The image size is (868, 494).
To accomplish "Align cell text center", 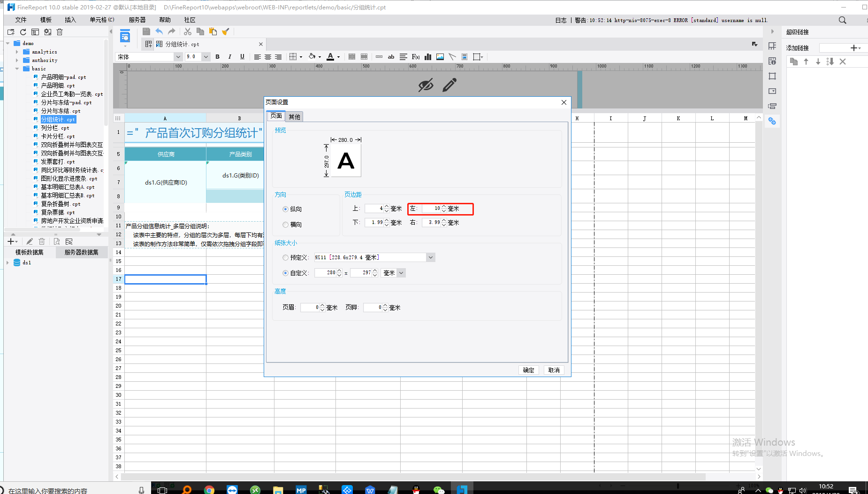I will 267,57.
